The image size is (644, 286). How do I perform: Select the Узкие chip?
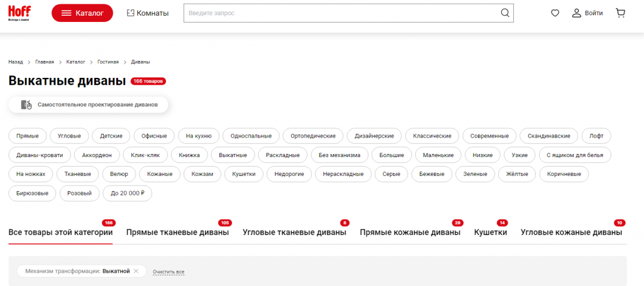coord(519,155)
